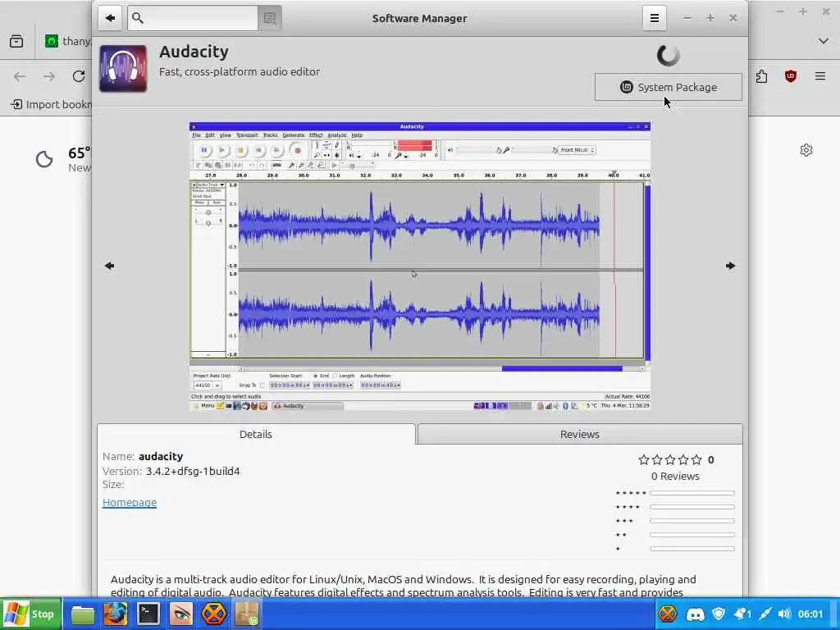Image resolution: width=840 pixels, height=630 pixels.
Task: Open the new tab page settings gear
Action: point(806,150)
